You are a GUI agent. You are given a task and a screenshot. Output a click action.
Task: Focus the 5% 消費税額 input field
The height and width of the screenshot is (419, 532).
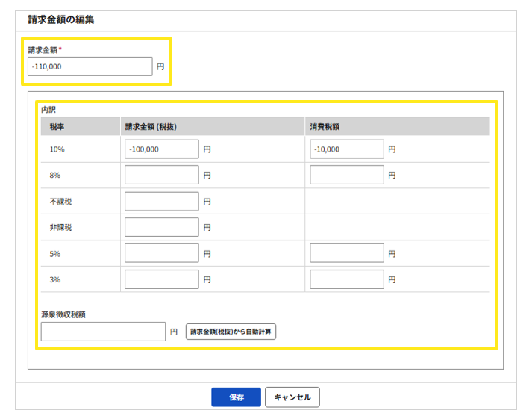pos(346,253)
